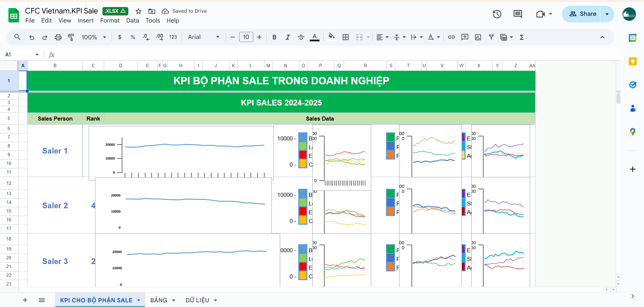Viewport: 644px width, 307px height.
Task: Click the font size field
Action: 246,37
